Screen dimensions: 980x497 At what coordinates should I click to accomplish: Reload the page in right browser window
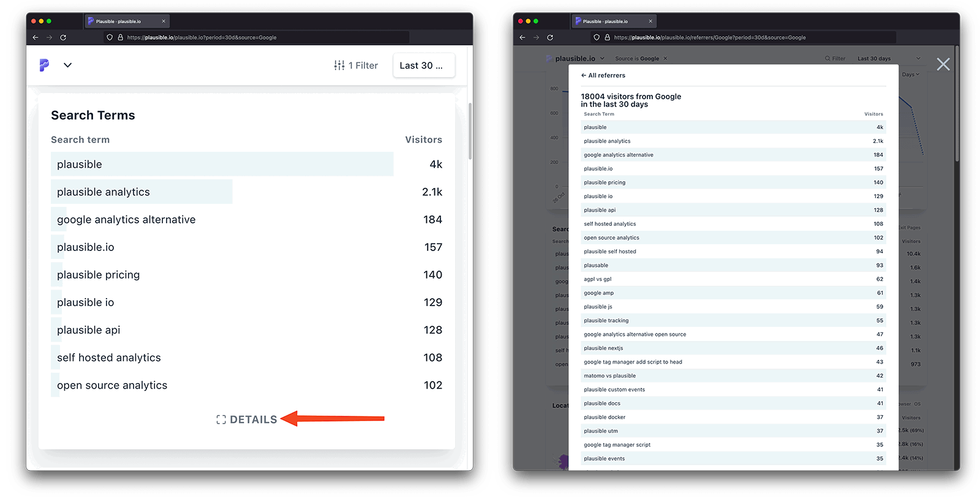click(550, 37)
